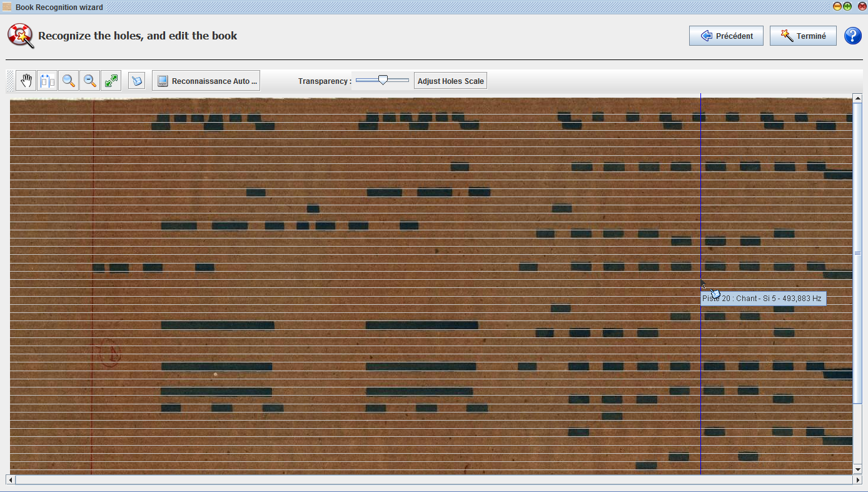
Task: Select the blue width measuring tool
Action: [47, 81]
